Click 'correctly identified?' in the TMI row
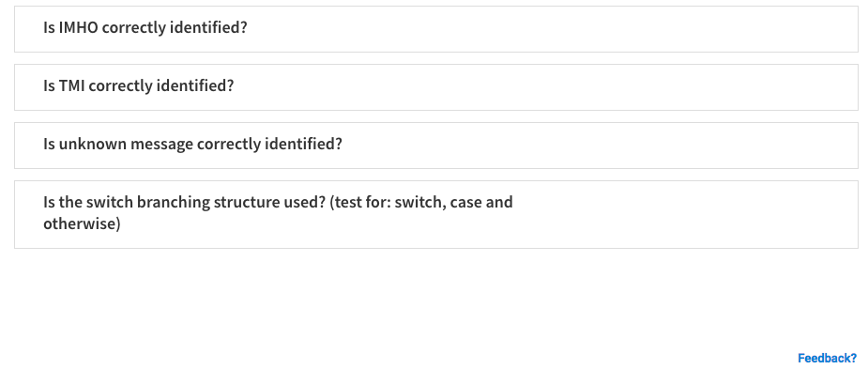The image size is (868, 369). point(161,85)
